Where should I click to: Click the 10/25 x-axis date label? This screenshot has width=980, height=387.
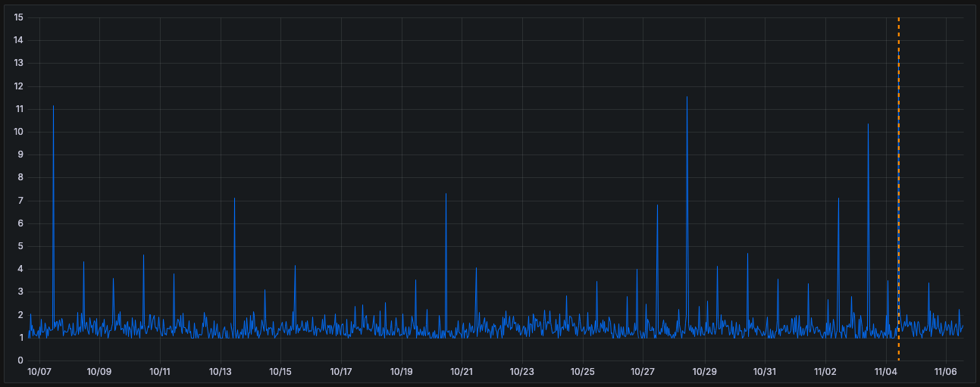[583, 372]
